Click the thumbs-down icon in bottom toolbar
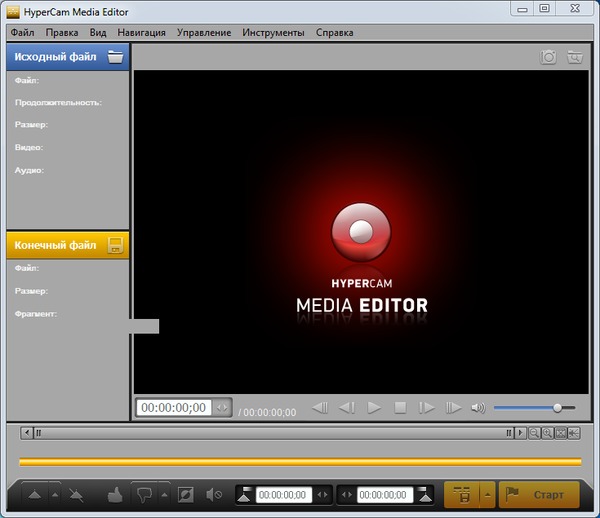600x518 pixels. pos(143,494)
